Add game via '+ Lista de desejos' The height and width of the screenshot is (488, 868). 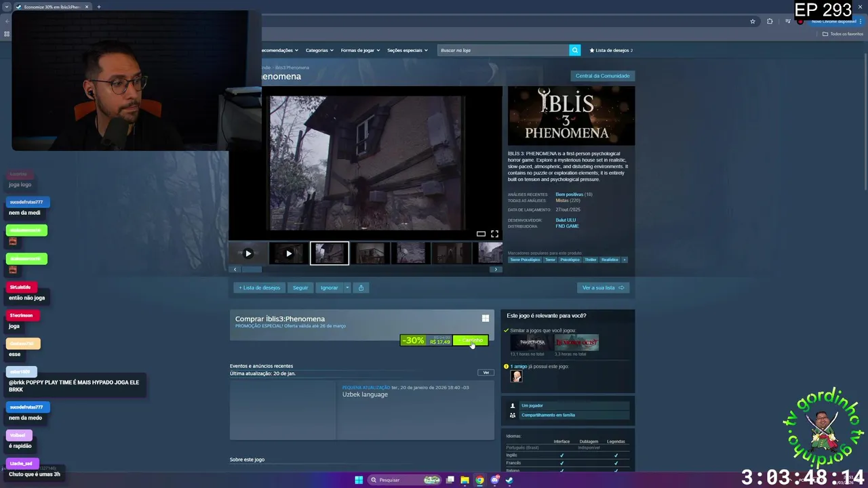coord(259,287)
